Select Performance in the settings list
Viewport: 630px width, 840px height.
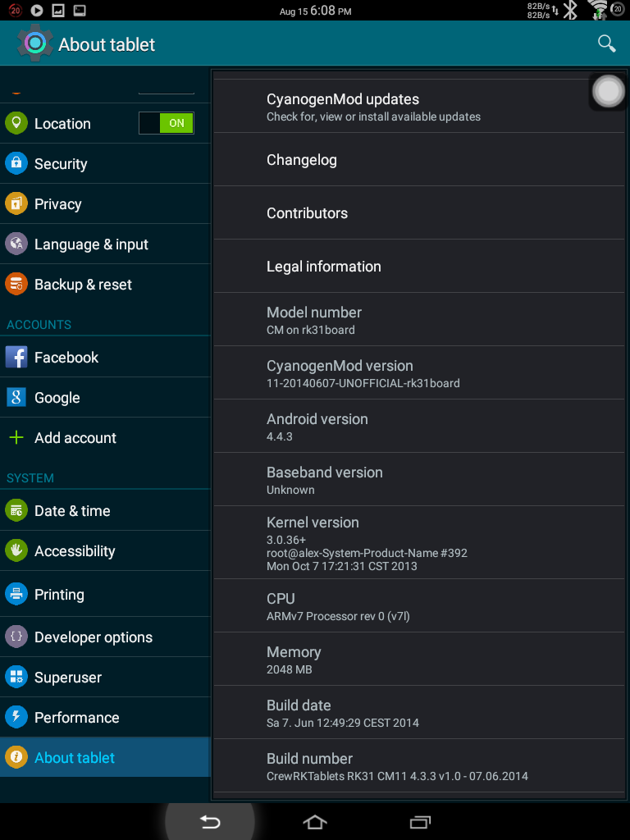point(105,717)
